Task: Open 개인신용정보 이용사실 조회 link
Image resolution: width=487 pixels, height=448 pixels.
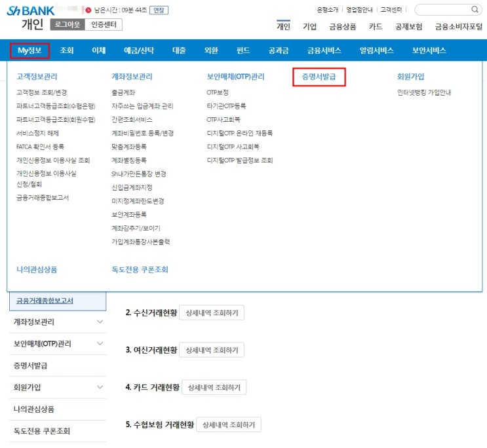Action: tap(53, 160)
